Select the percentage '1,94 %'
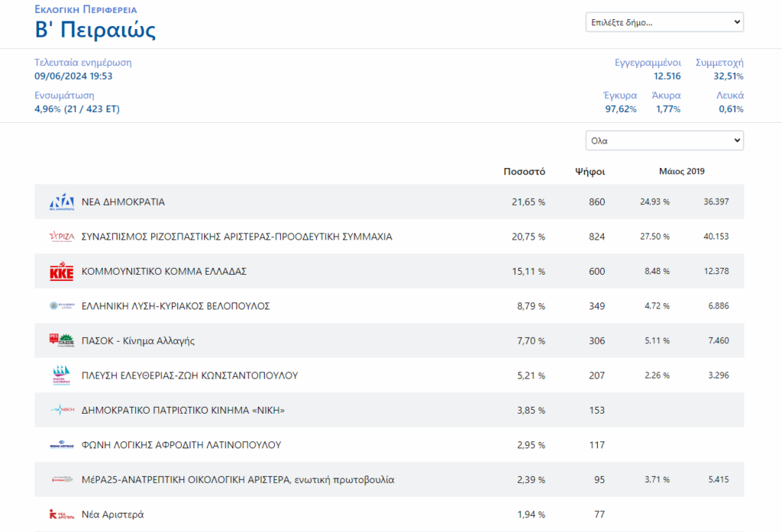782x532 pixels. click(x=532, y=514)
